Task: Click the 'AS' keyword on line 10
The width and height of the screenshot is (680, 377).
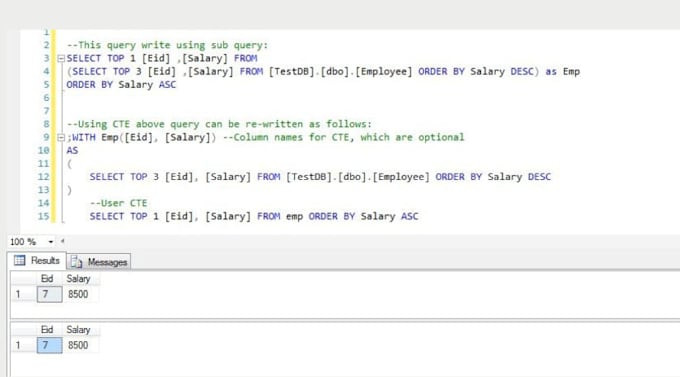Action: coord(72,151)
